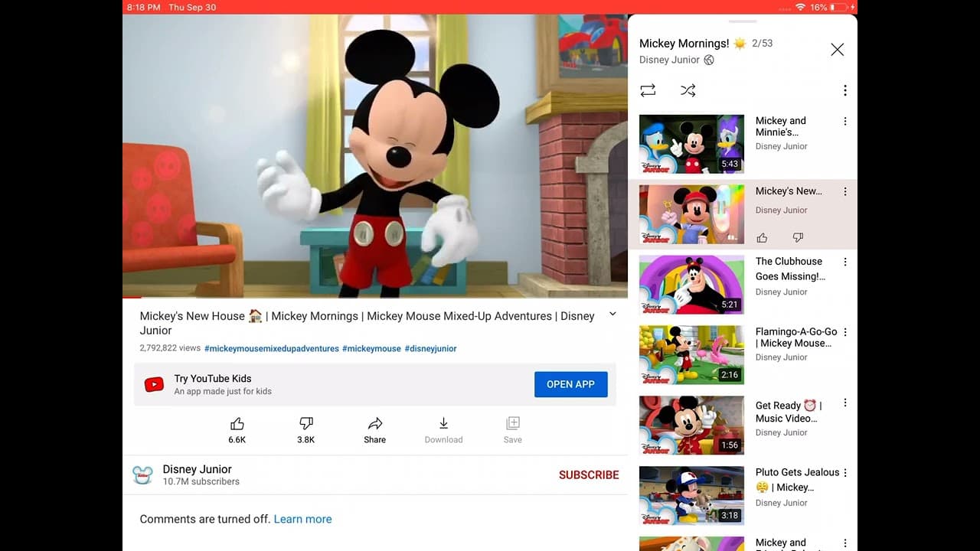980x551 pixels.
Task: Close the Mickey Mornings playlist panel
Action: 838,50
